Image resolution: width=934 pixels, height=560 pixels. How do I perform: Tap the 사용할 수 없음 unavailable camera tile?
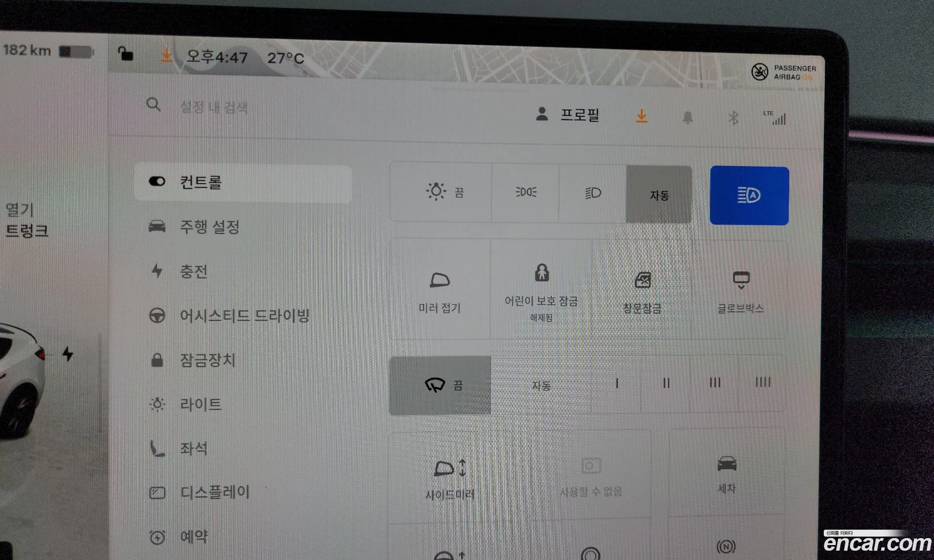click(x=591, y=477)
